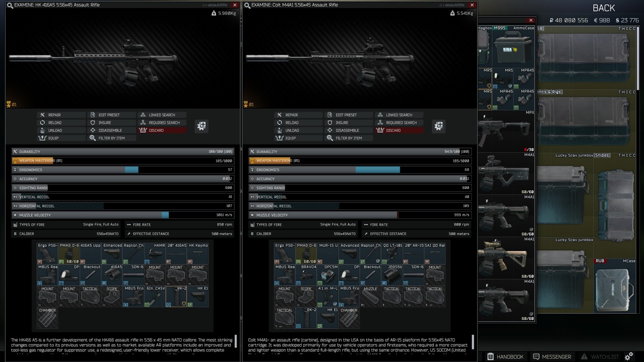644x362 pixels.
Task: Click the Ergonomics stat bar for Colt M4A1
Action: tap(360, 170)
